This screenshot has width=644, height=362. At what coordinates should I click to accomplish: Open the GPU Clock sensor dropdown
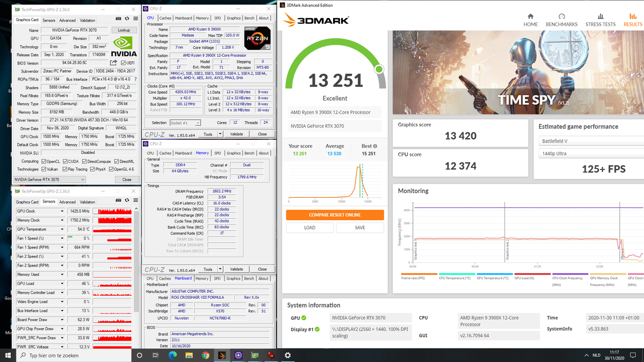click(62, 211)
